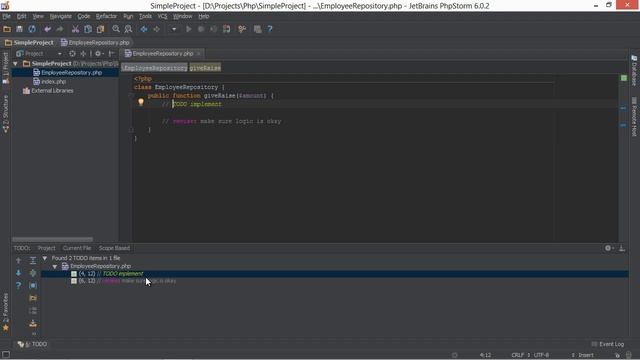Click the Synchronize toolbar icon

[x=32, y=29]
